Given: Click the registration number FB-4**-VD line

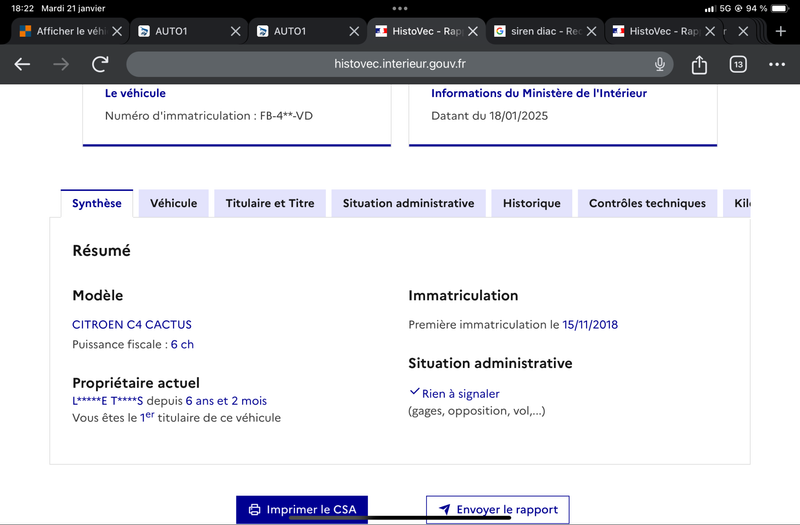Looking at the screenshot, I should (209, 116).
